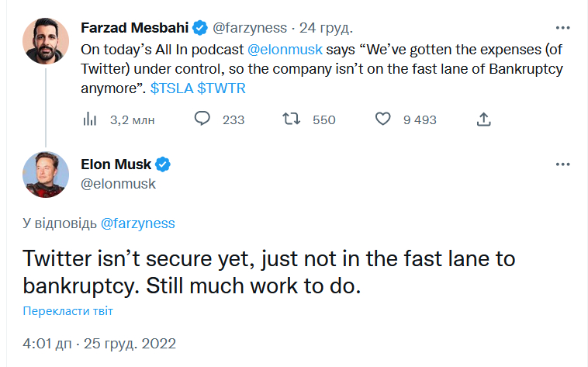Click the Elon Musk display name

pyautogui.click(x=116, y=164)
